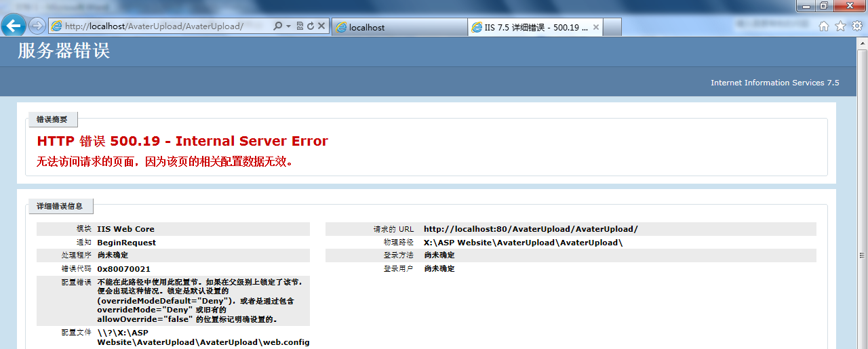Restore down the browser window
Image resolution: width=868 pixels, height=349 pixels.
[823, 5]
